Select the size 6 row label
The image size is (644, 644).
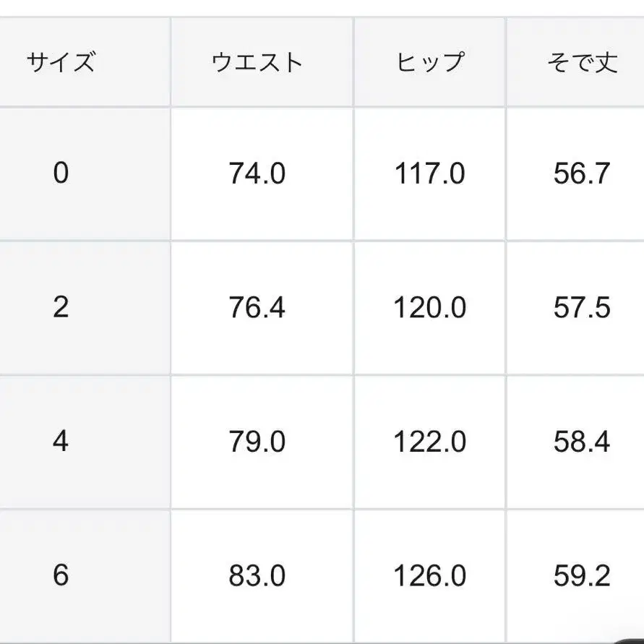click(x=61, y=576)
